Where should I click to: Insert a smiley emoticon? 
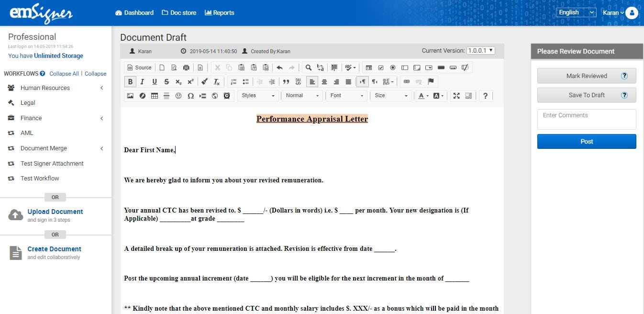[178, 96]
